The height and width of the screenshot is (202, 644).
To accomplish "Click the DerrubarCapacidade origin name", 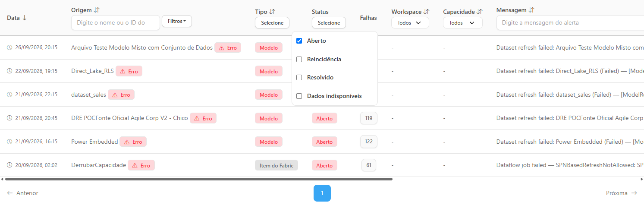I will 99,165.
